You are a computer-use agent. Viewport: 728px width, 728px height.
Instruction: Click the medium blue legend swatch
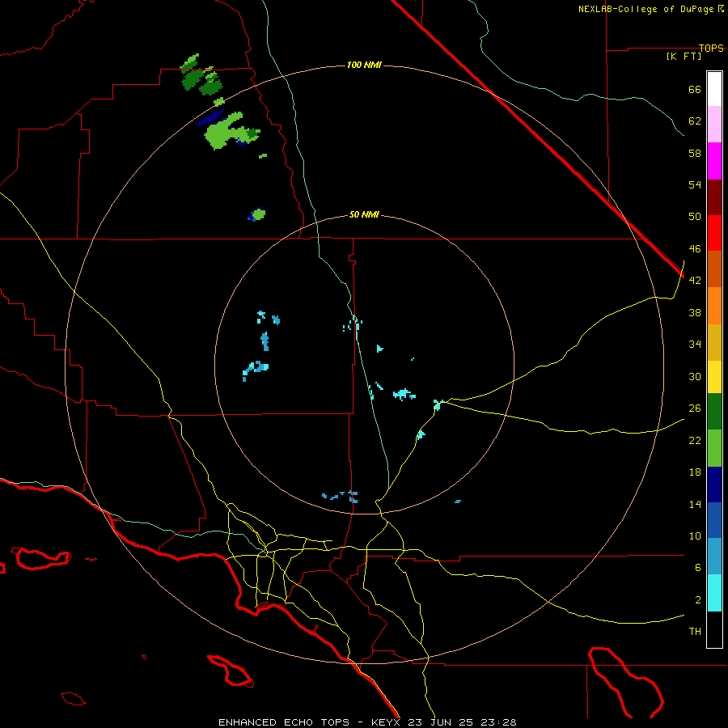coord(714,520)
